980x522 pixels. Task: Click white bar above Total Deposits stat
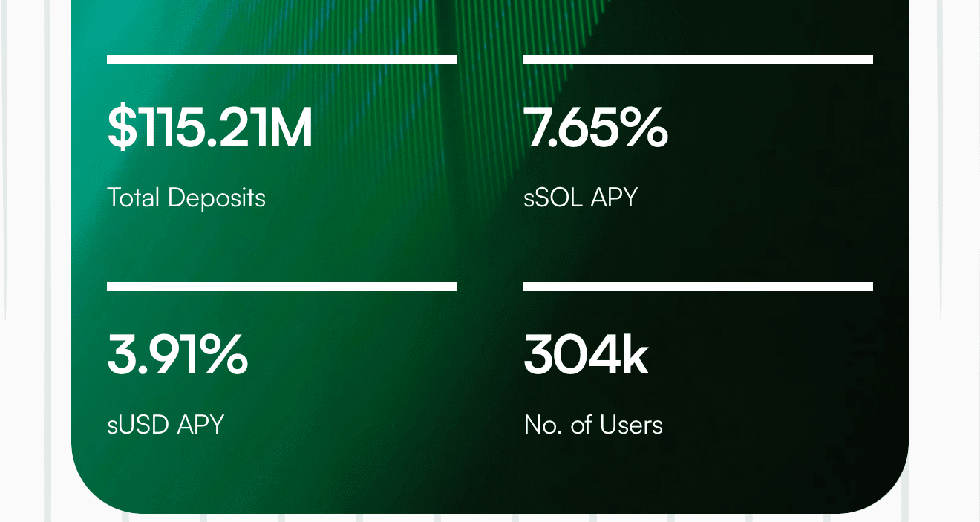click(x=281, y=59)
